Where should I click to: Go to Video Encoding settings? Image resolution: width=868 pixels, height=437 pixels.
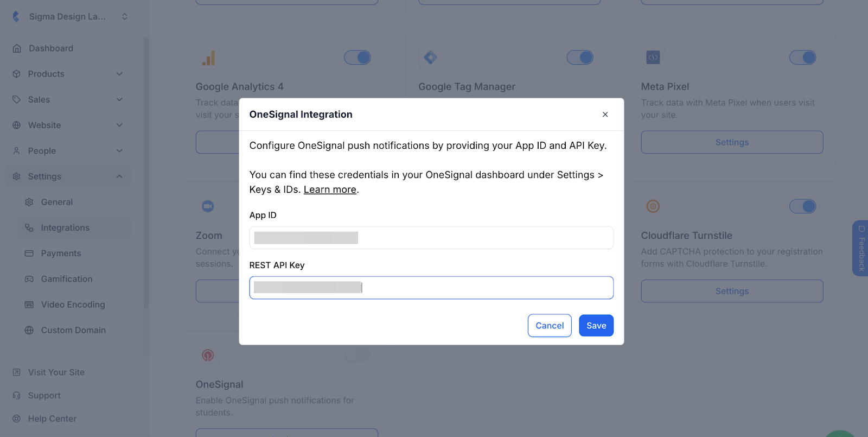point(73,305)
